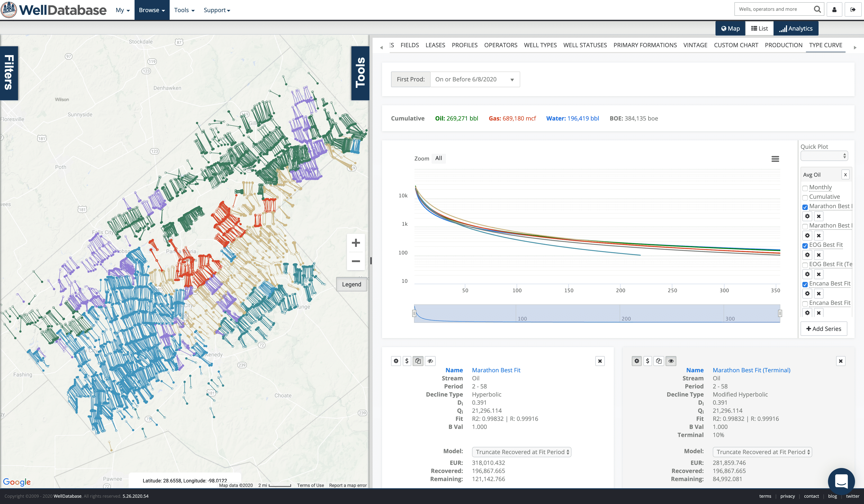Open the First Prod date dropdown
The image size is (864, 504).
click(475, 80)
